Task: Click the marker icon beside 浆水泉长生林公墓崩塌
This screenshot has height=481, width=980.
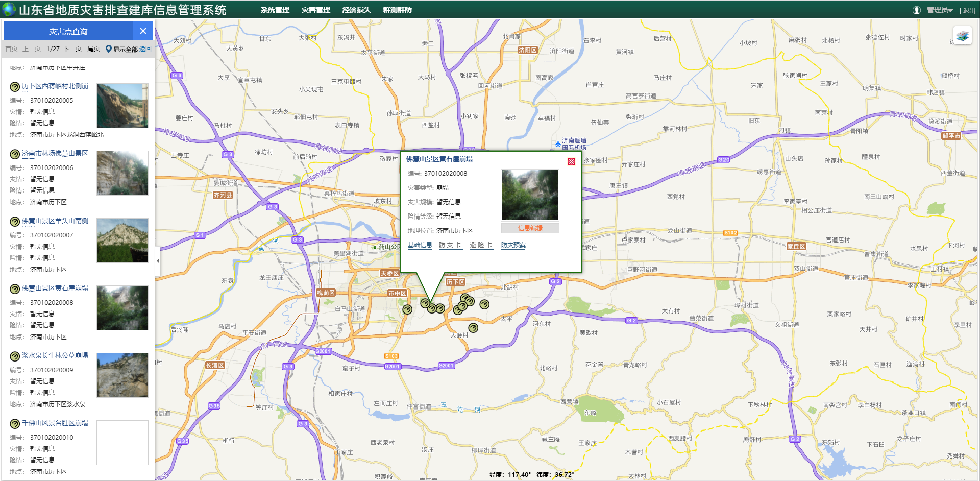Action: [x=15, y=356]
